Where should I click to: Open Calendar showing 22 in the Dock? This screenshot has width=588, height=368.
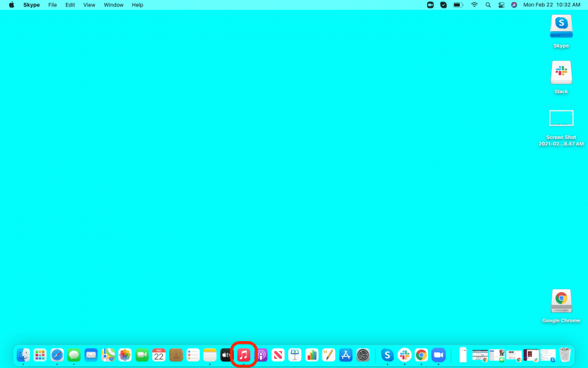click(159, 355)
